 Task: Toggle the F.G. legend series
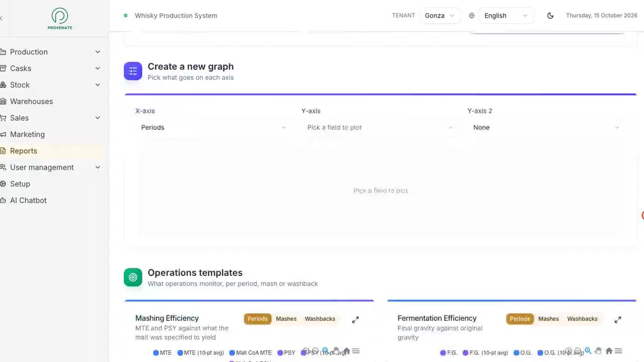(x=448, y=353)
